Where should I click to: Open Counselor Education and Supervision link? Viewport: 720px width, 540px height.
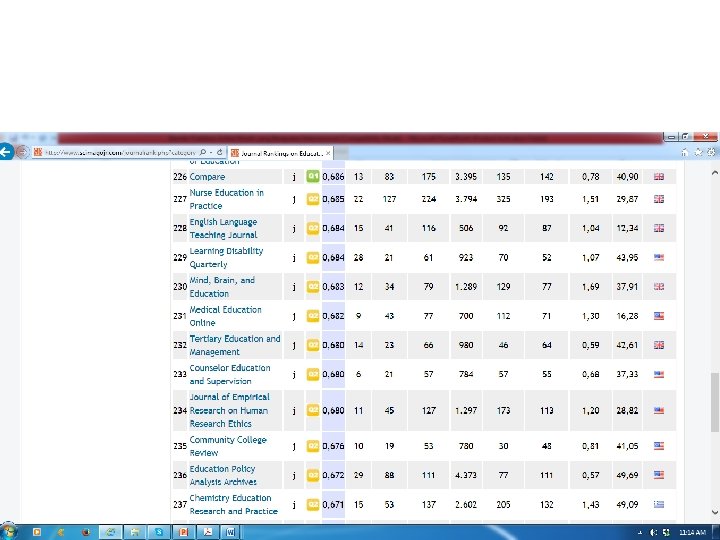(x=230, y=374)
